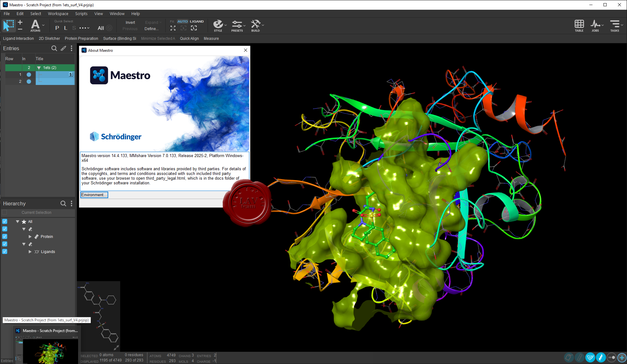Search the Entries panel
This screenshot has height=364, width=627.
[54, 48]
